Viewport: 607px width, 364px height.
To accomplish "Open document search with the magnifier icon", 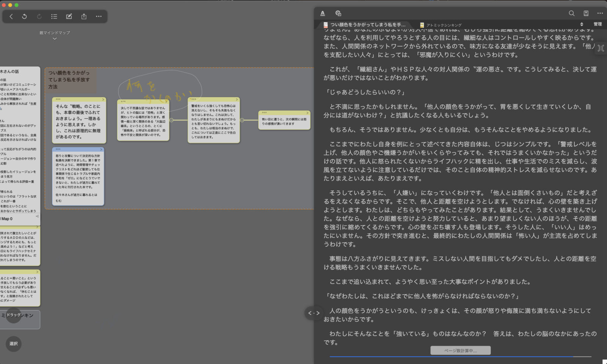I will tap(571, 13).
